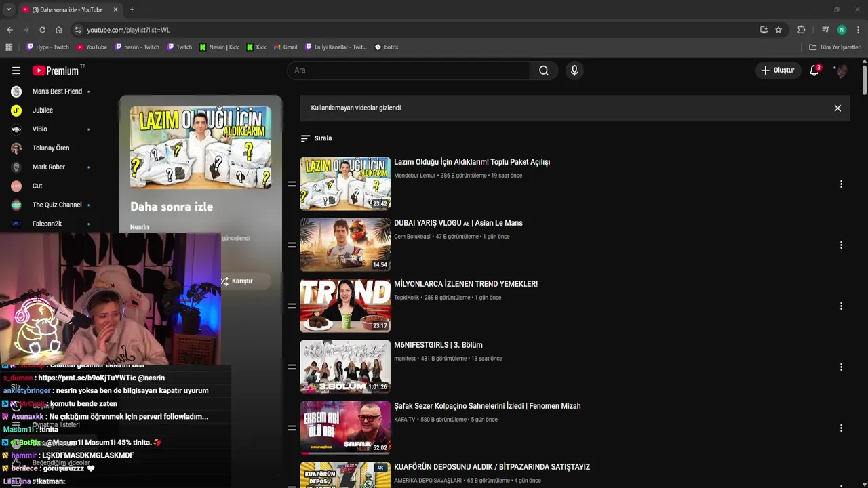Open Chrome profile N avatar
This screenshot has height=488, width=868.
(842, 30)
